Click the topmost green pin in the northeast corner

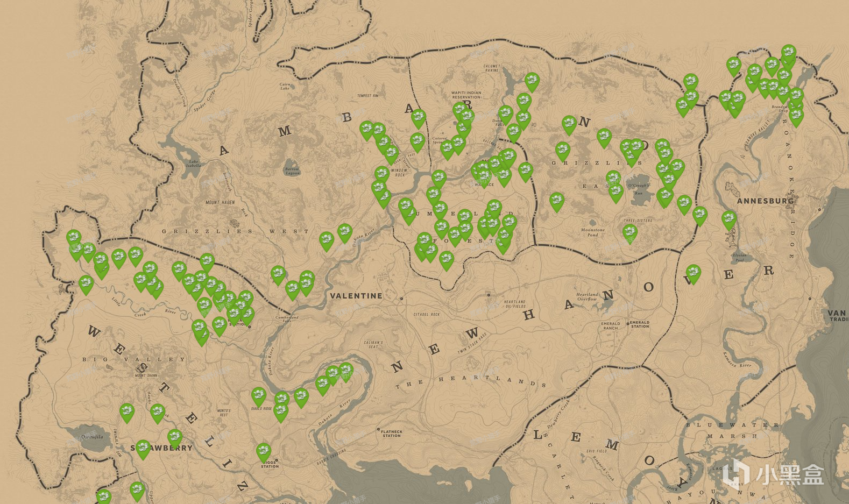click(x=789, y=54)
